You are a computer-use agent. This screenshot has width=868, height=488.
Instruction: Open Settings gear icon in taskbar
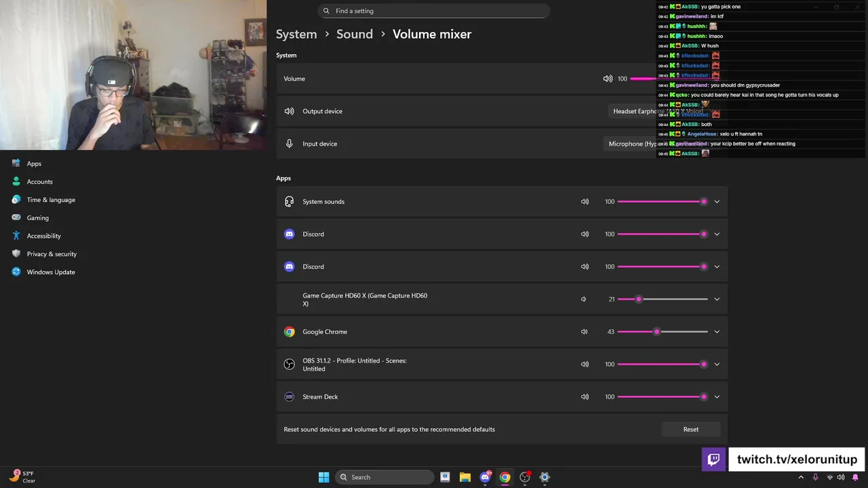(545, 477)
